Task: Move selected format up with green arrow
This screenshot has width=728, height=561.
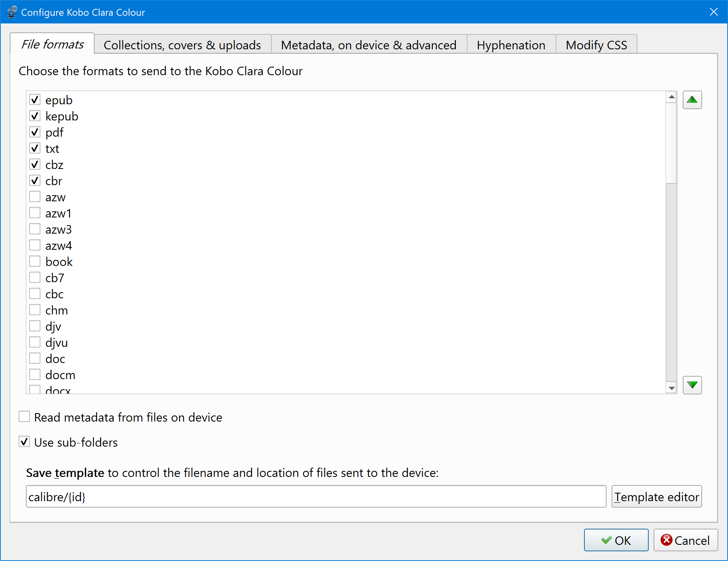Action: pyautogui.click(x=692, y=100)
